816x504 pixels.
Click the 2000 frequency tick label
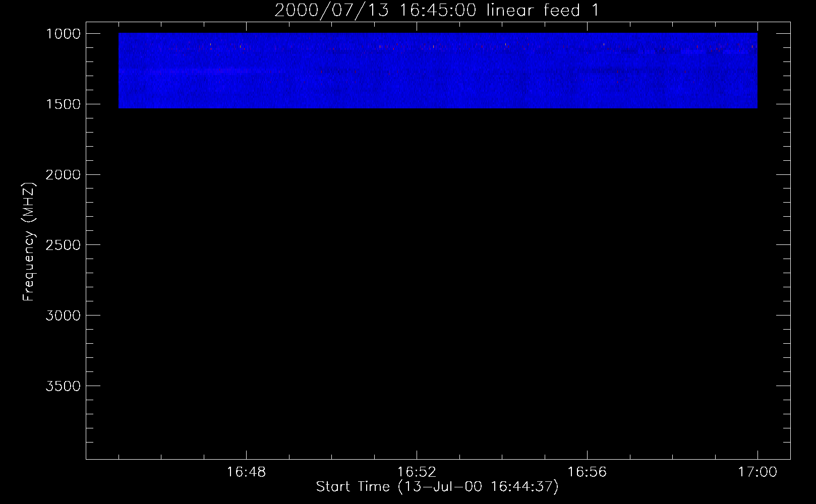[64, 175]
